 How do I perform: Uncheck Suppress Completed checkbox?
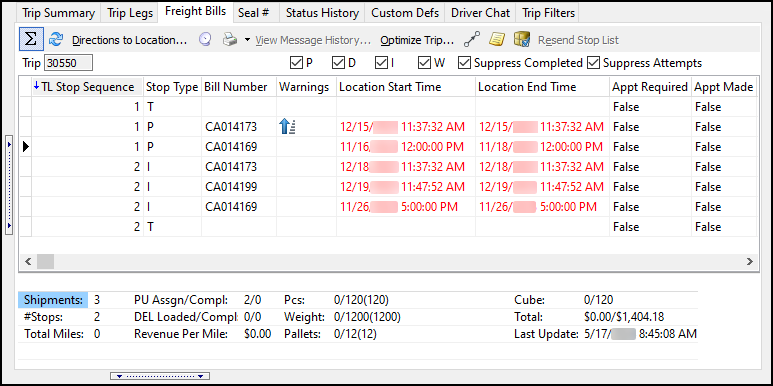pyautogui.click(x=464, y=63)
